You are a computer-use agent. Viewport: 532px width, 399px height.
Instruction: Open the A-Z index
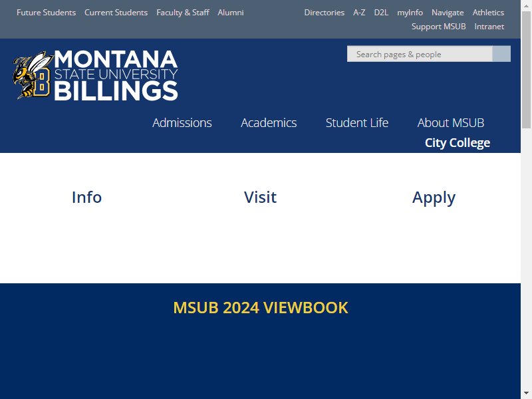point(359,13)
